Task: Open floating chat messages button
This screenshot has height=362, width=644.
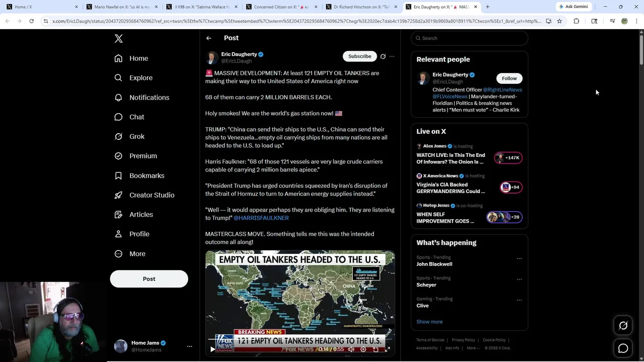Action: (623, 348)
